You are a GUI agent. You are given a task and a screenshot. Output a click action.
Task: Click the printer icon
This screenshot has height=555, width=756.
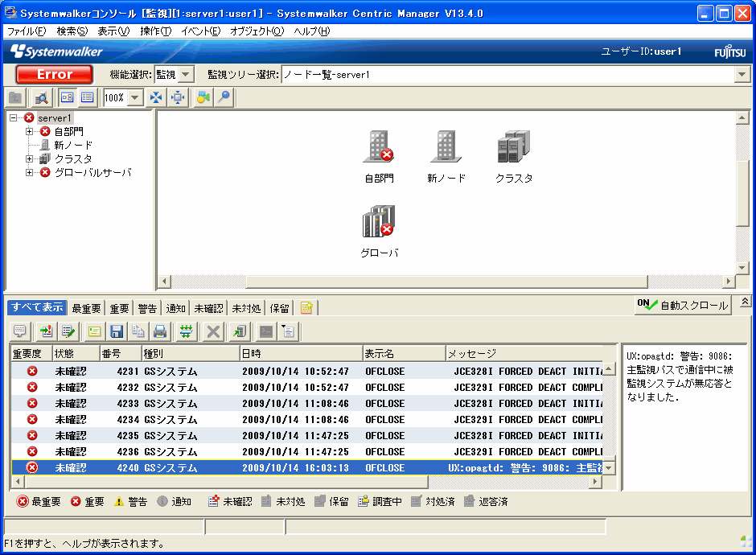coord(160,331)
